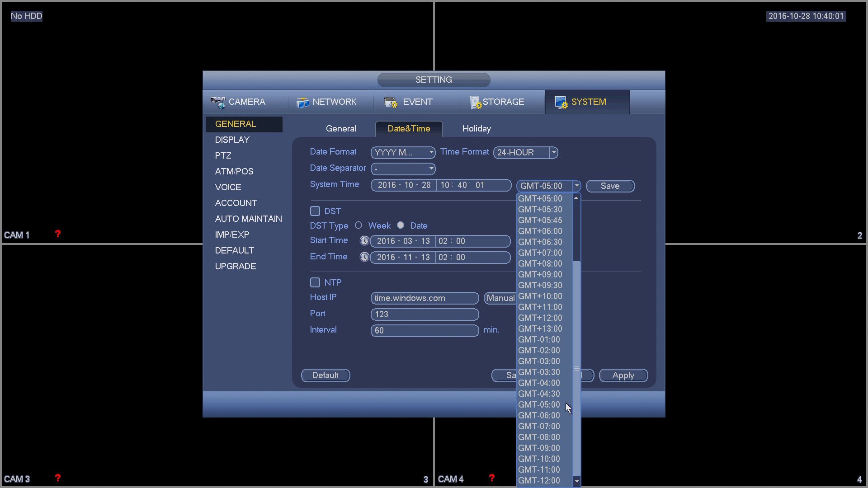Click red question mark on CAM 1
Screen dimensions: 868x488
pyautogui.click(x=58, y=234)
